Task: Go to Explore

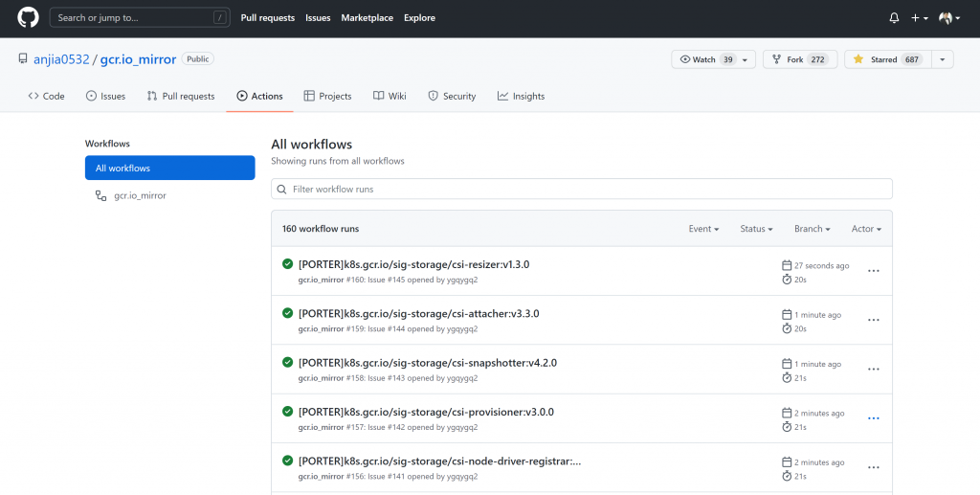Action: pos(419,17)
